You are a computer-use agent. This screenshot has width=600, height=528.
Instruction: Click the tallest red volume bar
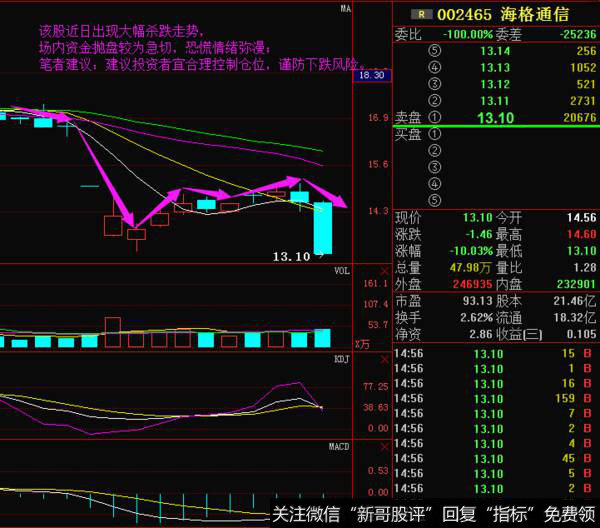[x=113, y=332]
